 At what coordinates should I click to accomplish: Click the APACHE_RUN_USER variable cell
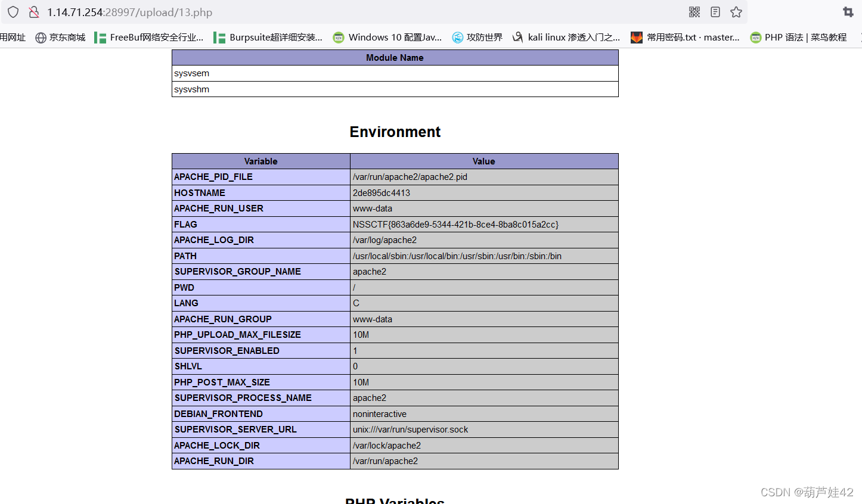coord(261,209)
